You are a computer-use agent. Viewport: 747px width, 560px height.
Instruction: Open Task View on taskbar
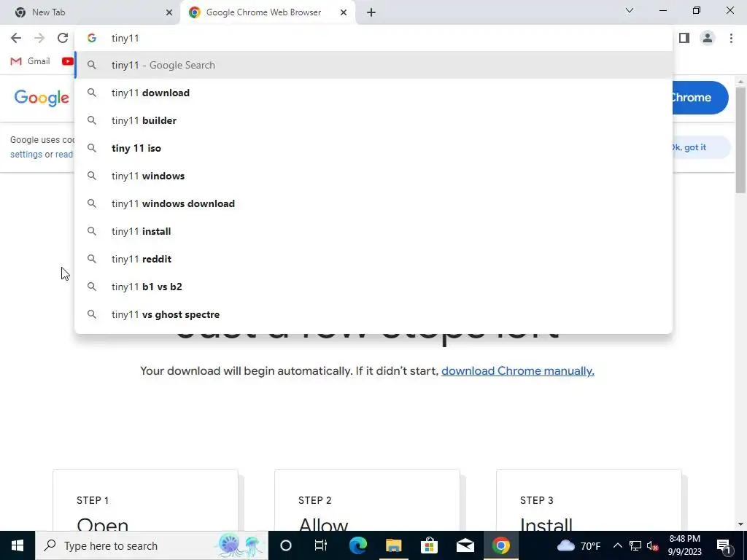(321, 545)
